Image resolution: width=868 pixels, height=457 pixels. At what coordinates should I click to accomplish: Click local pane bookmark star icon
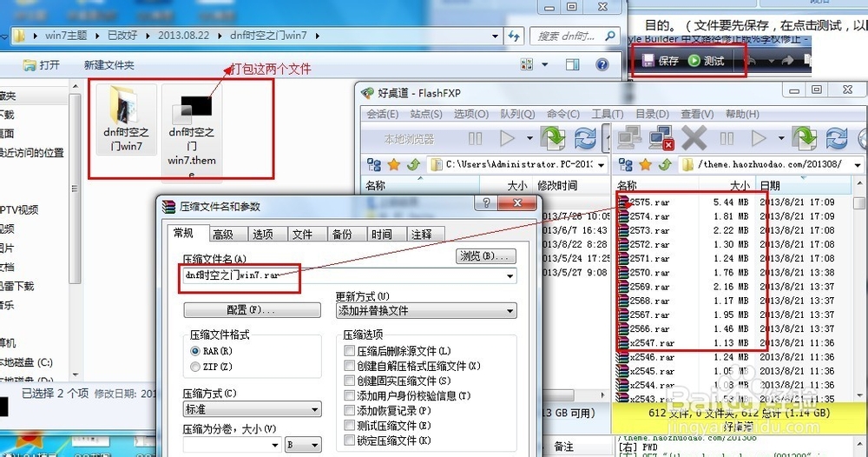pos(393,164)
